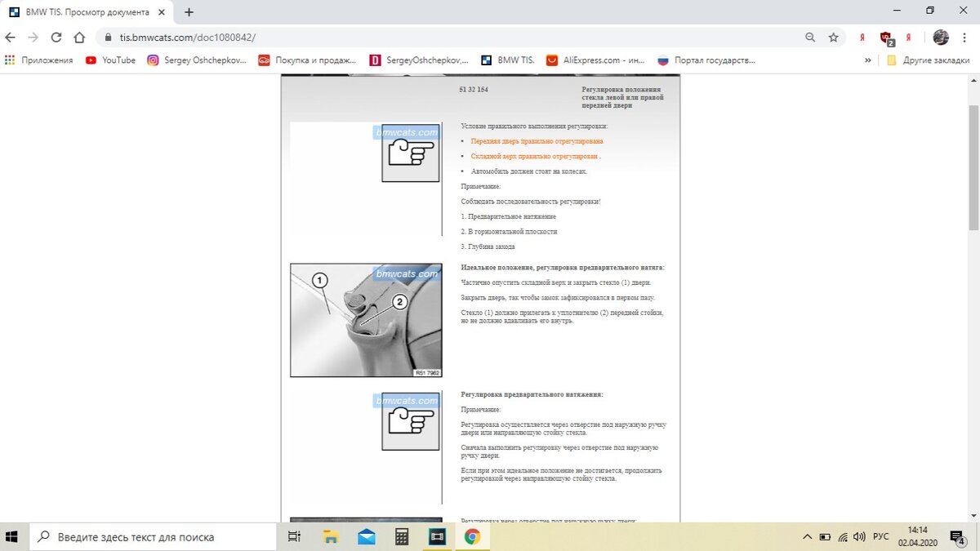The image size is (980, 551).
Task: Click step text 3. Глубина захода
Action: point(488,247)
